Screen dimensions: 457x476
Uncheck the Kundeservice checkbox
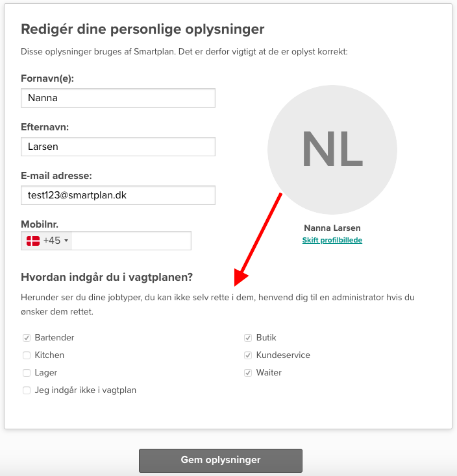pyautogui.click(x=248, y=355)
